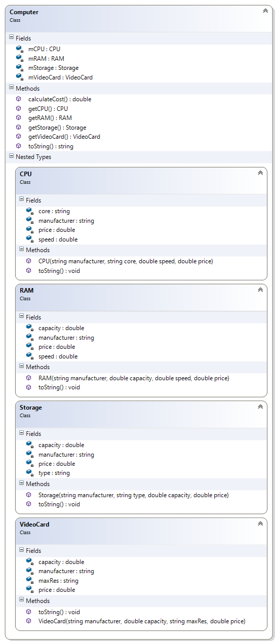Click the method icon of the VideoCard constructor
This screenshot has width=277, height=644.
click(x=29, y=621)
